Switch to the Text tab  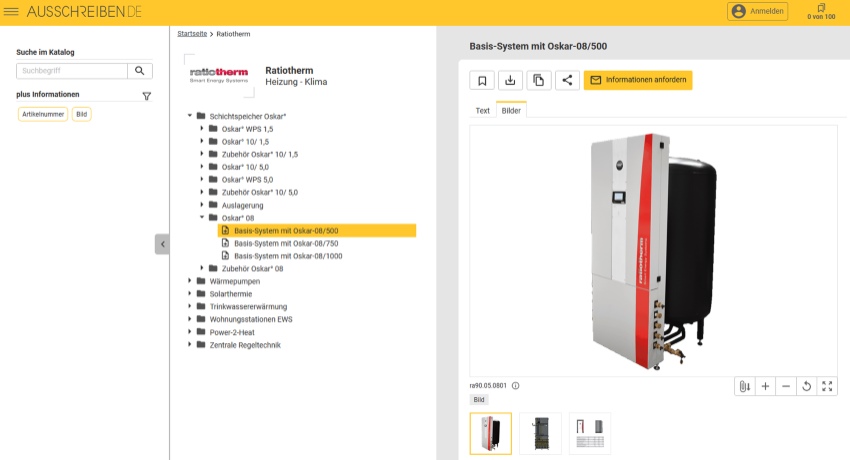[482, 111]
